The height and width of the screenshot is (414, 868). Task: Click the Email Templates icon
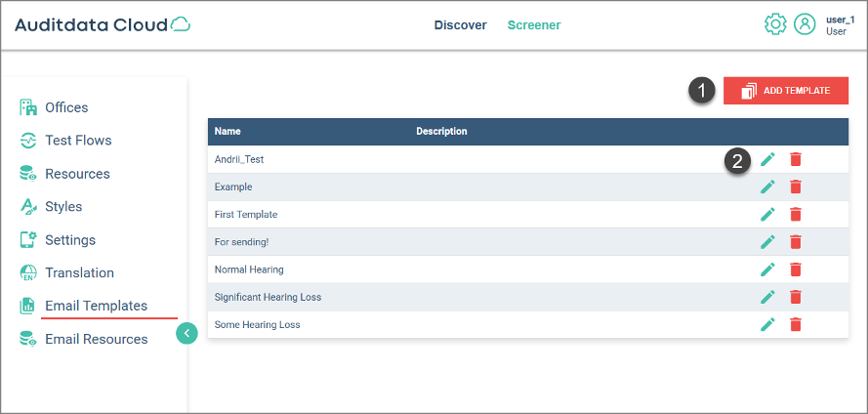coord(28,306)
